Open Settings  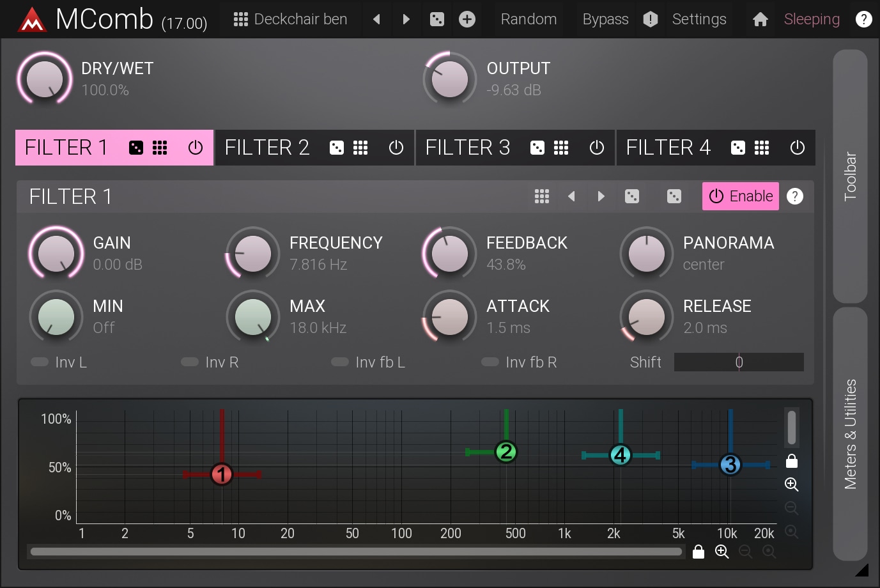tap(699, 19)
